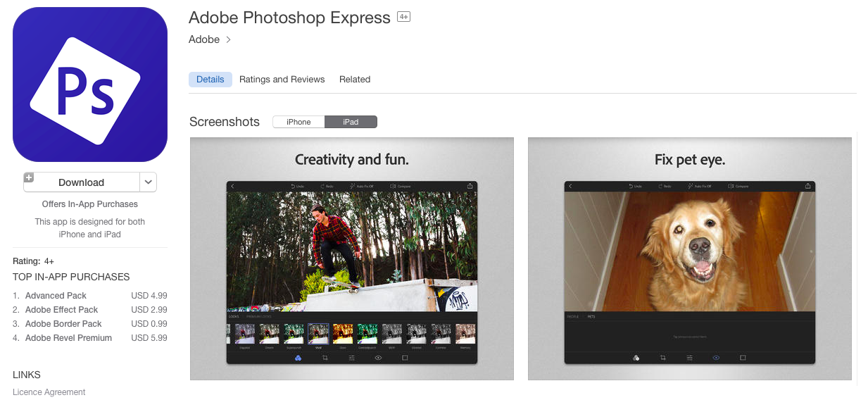Open the Related tab

click(355, 80)
